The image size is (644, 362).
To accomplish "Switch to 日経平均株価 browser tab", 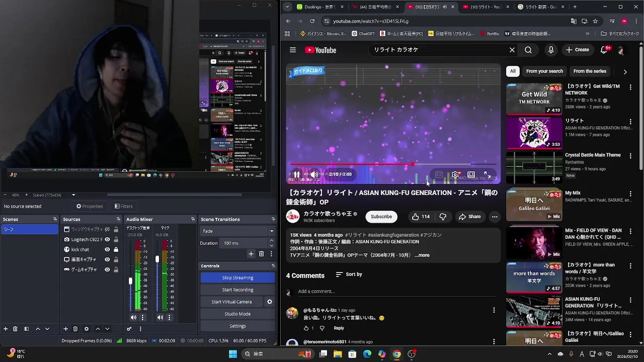I will 375,7.
